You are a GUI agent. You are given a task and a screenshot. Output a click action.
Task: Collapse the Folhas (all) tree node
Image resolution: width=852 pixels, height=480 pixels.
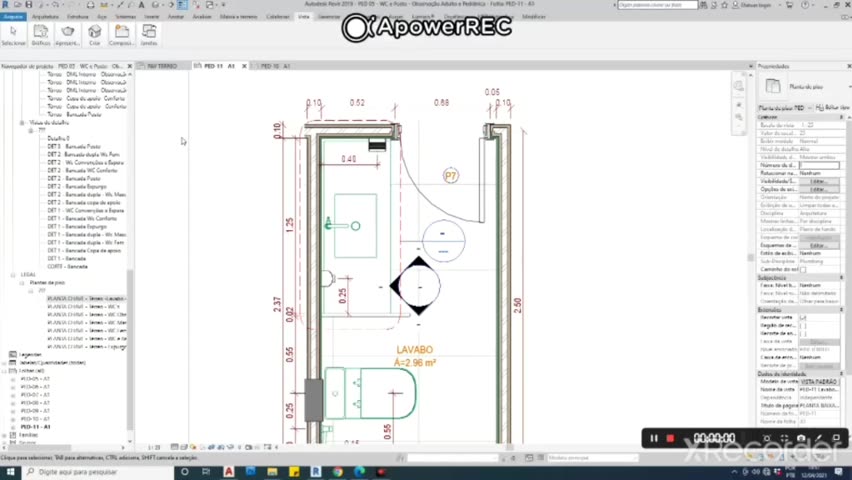click(x=5, y=371)
